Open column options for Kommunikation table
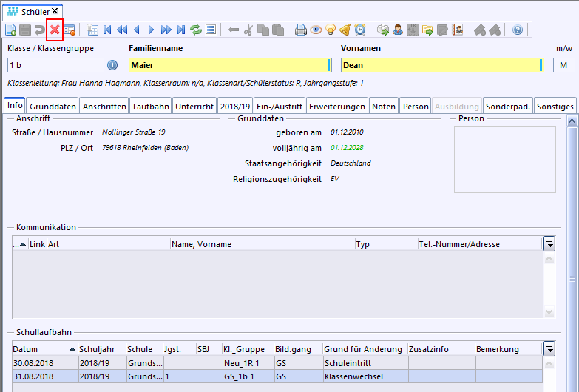 [549, 243]
